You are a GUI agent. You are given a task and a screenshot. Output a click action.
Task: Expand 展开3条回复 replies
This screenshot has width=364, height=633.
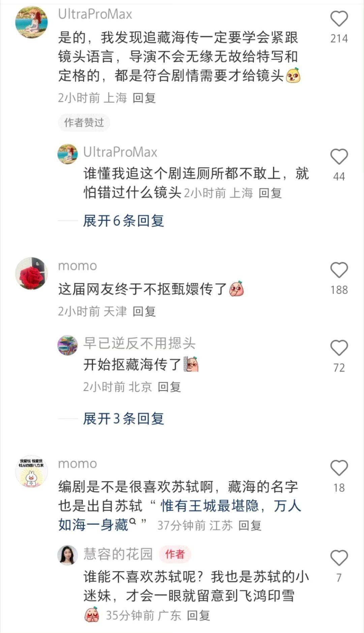click(x=123, y=419)
